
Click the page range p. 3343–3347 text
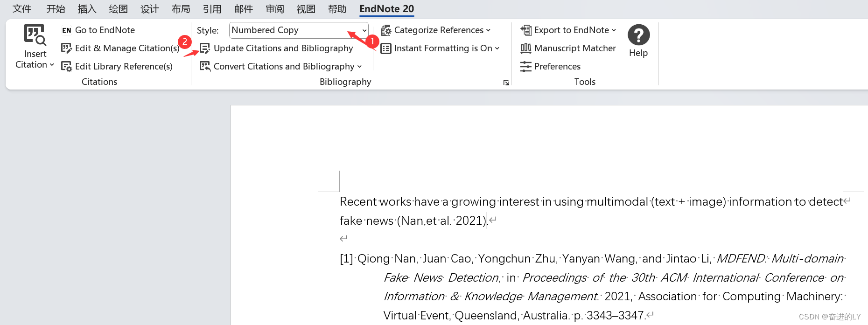click(x=609, y=316)
